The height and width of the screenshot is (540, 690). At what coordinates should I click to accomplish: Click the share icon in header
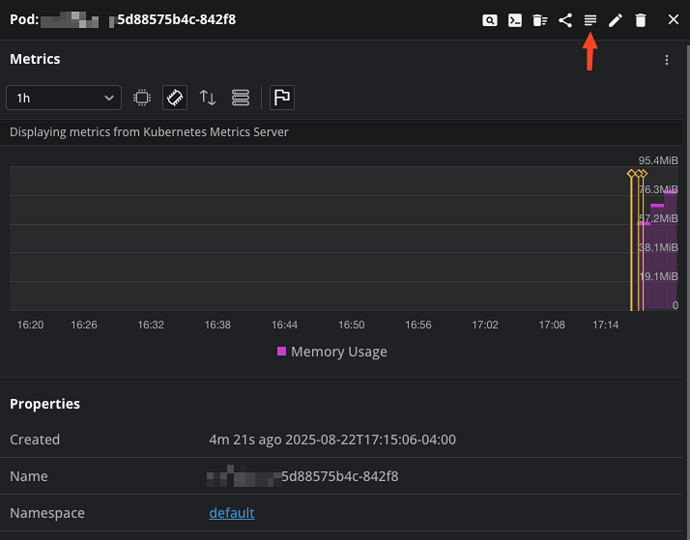tap(565, 20)
